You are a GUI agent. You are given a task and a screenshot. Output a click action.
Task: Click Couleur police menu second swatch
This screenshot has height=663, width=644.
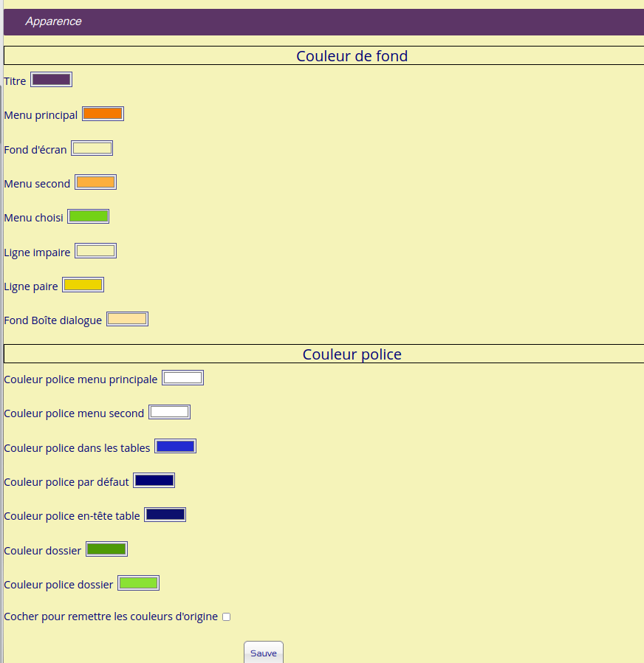tap(169, 412)
